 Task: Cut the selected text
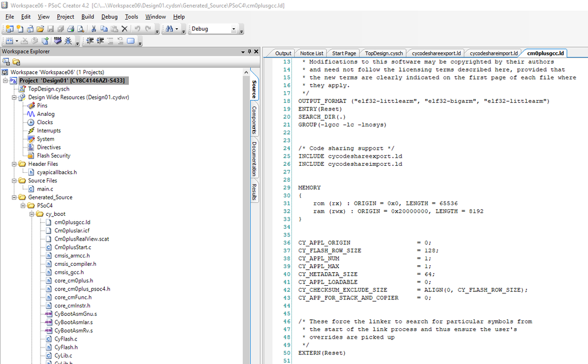(94, 28)
